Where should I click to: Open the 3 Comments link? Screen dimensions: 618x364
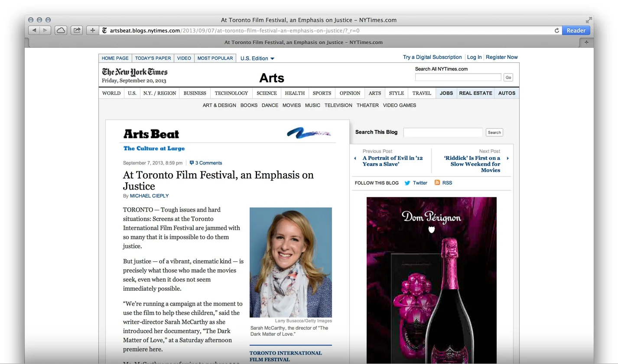208,163
